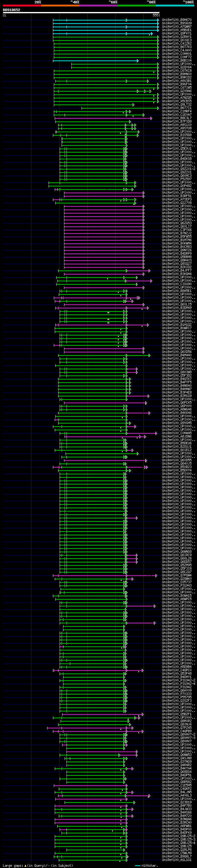Click hit label UniRef100_B7FSD8
The height and width of the screenshot is (868, 197).
pyautogui.click(x=177, y=122)
